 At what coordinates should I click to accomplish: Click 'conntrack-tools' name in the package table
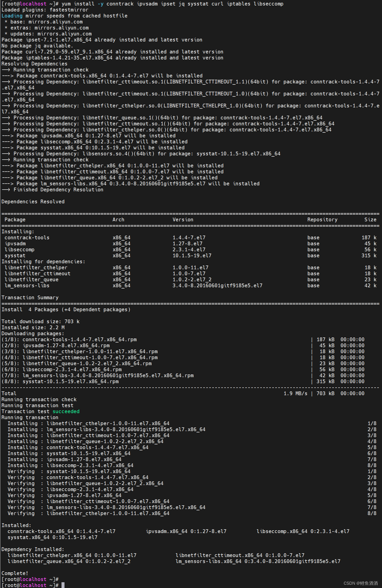[x=27, y=238]
